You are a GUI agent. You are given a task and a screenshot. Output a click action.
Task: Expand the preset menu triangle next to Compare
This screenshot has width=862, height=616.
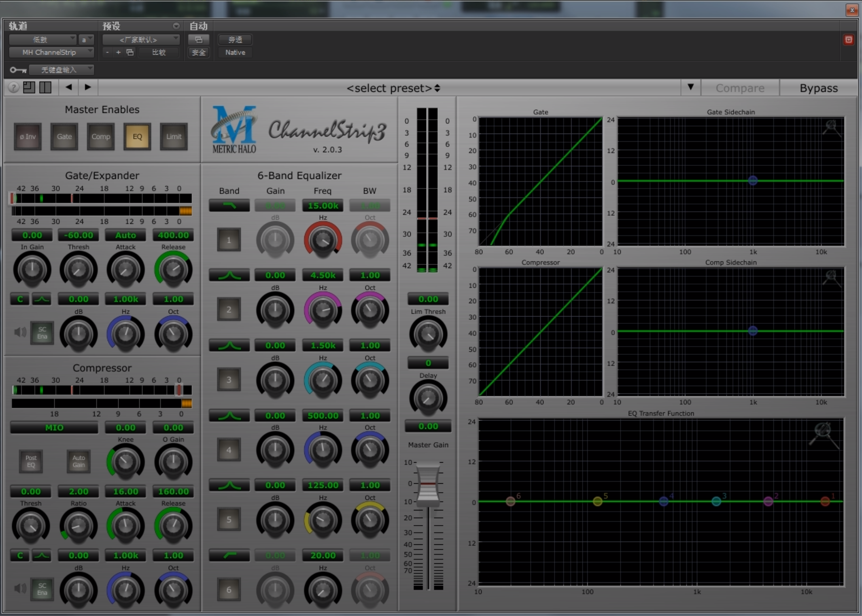690,87
